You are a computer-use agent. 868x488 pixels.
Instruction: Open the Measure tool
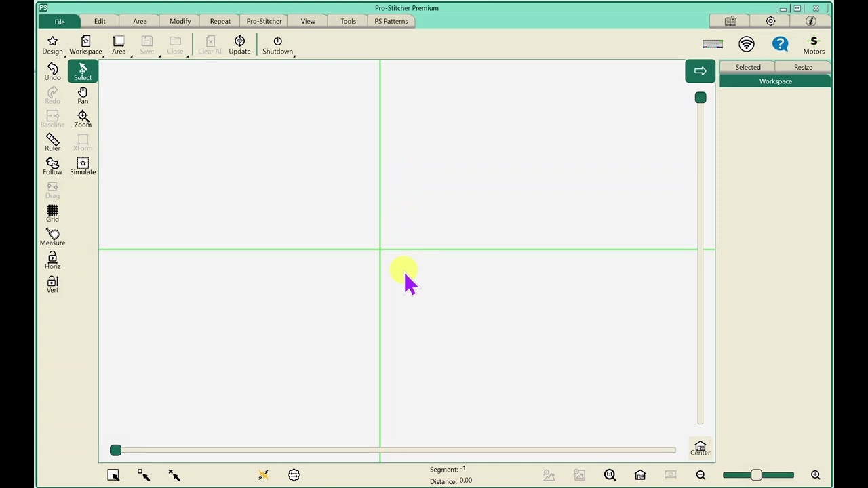point(52,237)
